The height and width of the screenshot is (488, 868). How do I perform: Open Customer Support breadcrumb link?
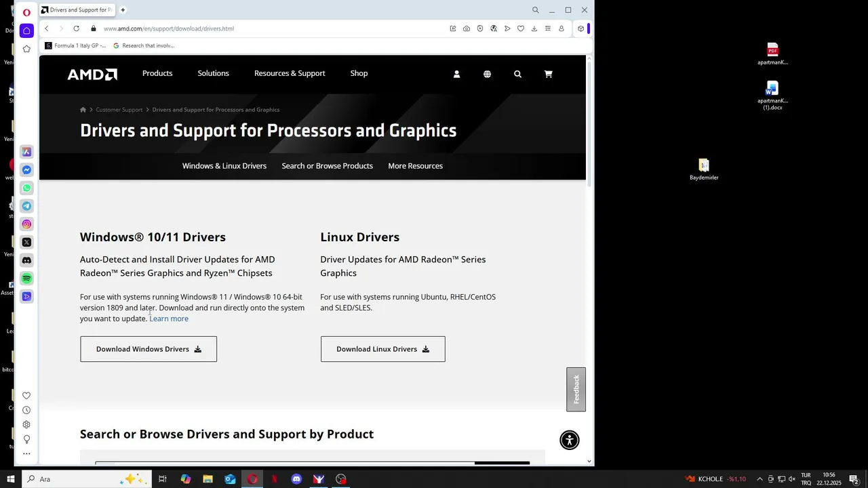(119, 110)
